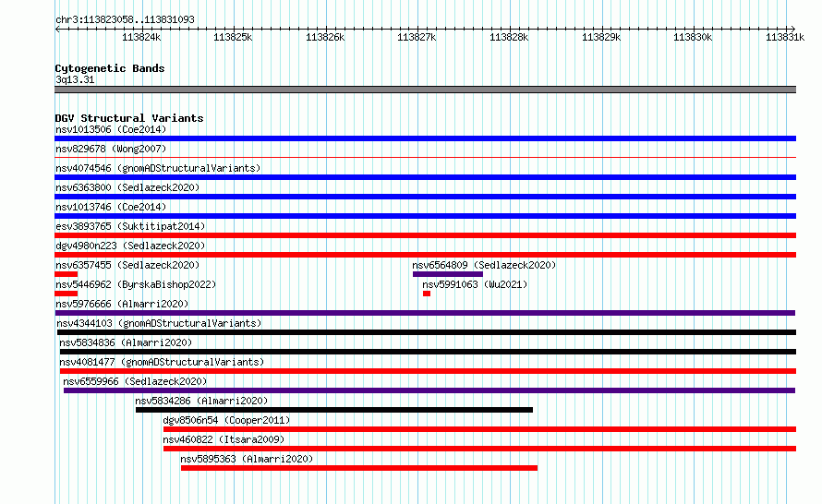Image resolution: width=822 pixels, height=504 pixels.
Task: Click the nsv6357455 (Sedlazeck2020) label
Action: (127, 265)
